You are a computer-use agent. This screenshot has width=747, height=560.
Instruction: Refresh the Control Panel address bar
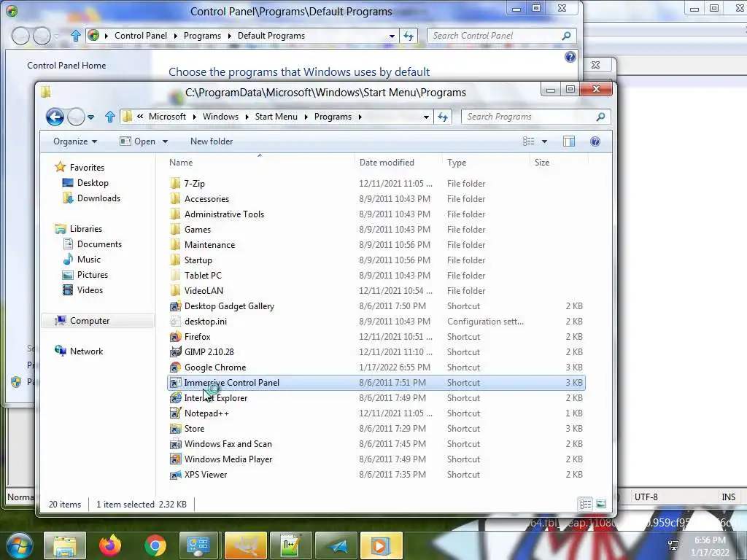pyautogui.click(x=409, y=36)
